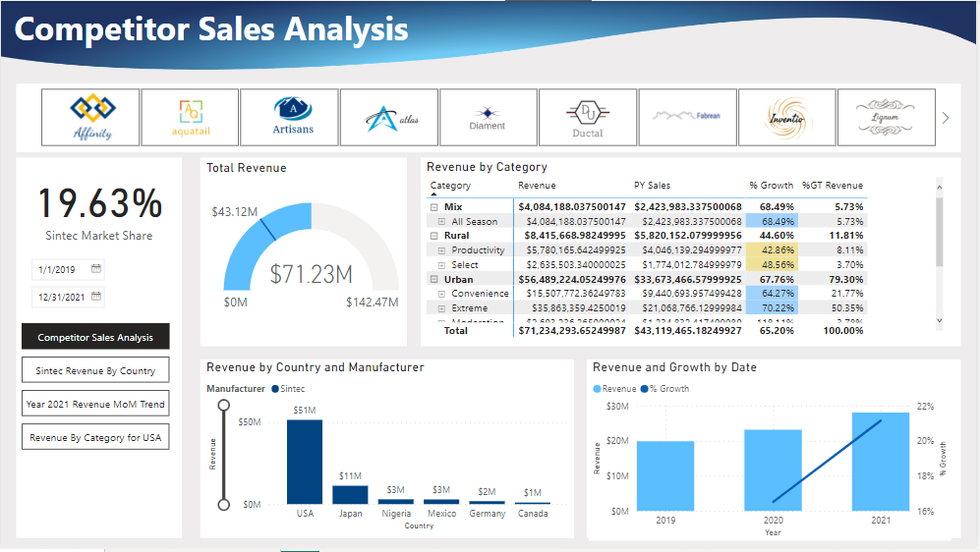Go to Year 2021 Revenue MoM Trend
This screenshot has height=552, width=980.
pyautogui.click(x=95, y=404)
